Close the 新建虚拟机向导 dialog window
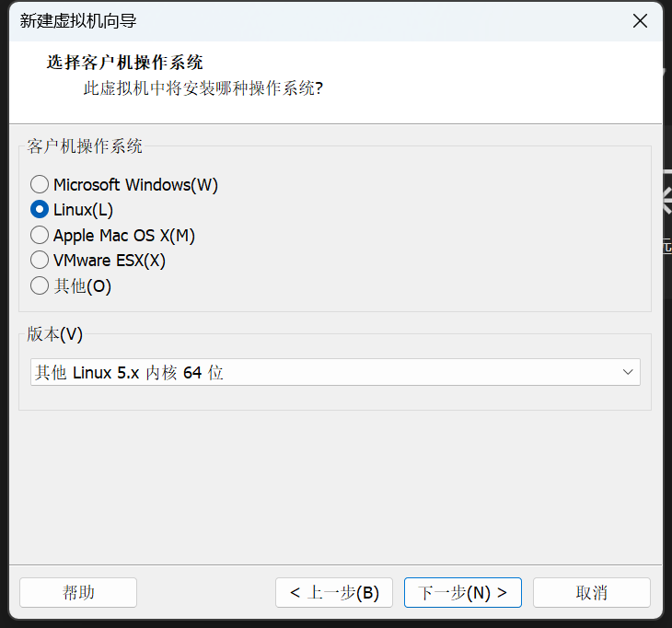 640,21
